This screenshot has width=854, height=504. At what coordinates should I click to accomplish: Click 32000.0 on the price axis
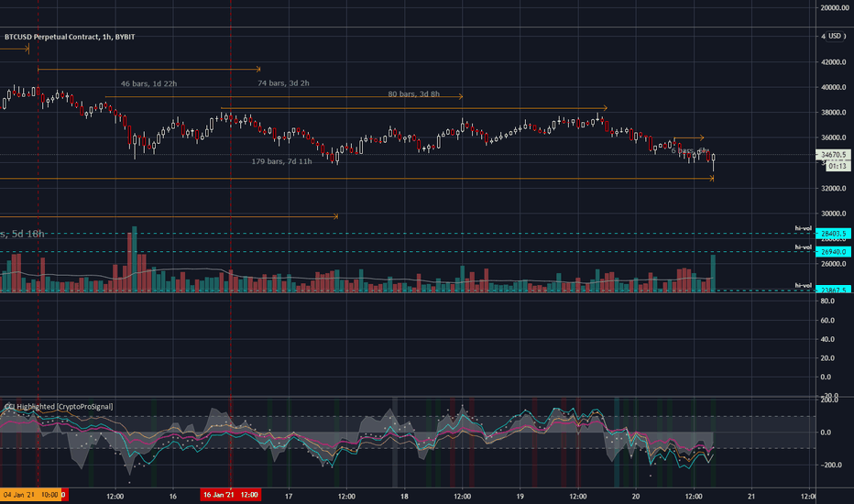pos(833,189)
